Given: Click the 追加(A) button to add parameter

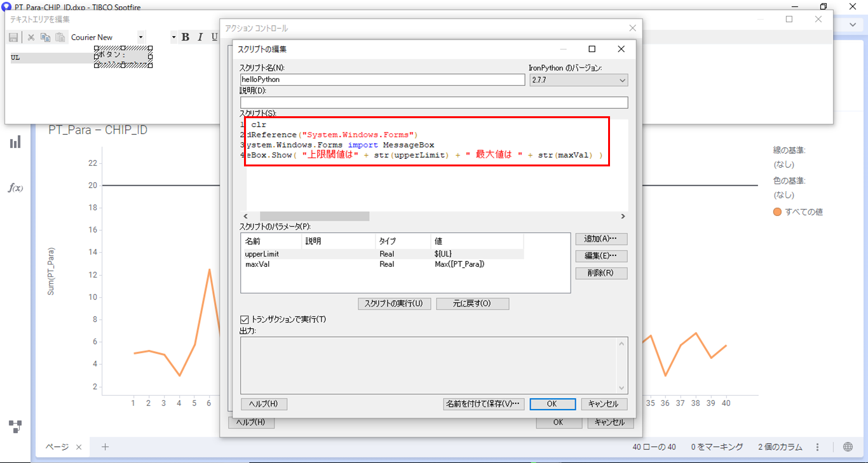Looking at the screenshot, I should (601, 239).
